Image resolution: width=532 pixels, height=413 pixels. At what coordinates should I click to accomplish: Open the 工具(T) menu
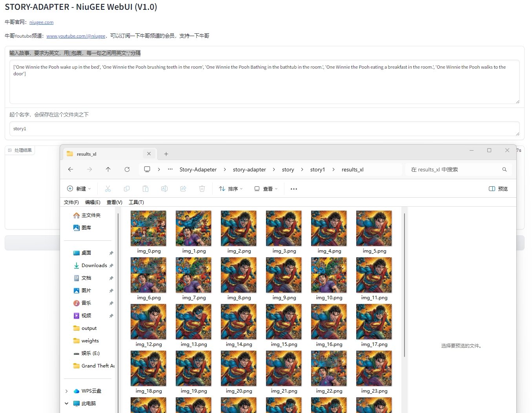pyautogui.click(x=136, y=202)
